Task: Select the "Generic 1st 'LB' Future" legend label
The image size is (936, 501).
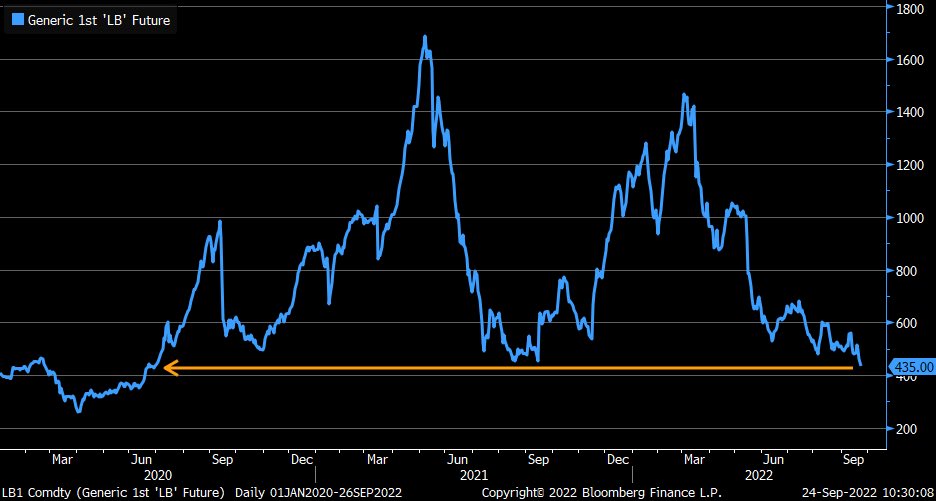Action: (x=99, y=20)
